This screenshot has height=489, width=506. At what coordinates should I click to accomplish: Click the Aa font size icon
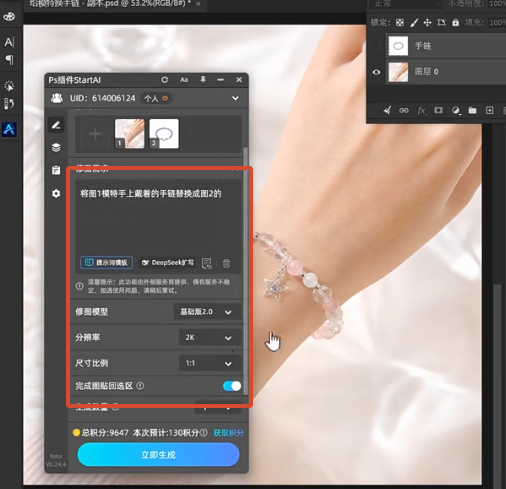click(184, 80)
